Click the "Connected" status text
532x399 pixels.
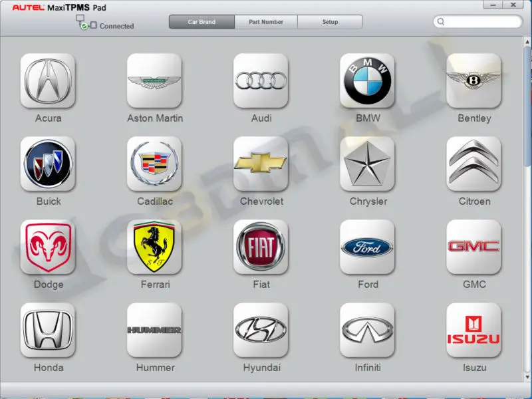pos(117,26)
